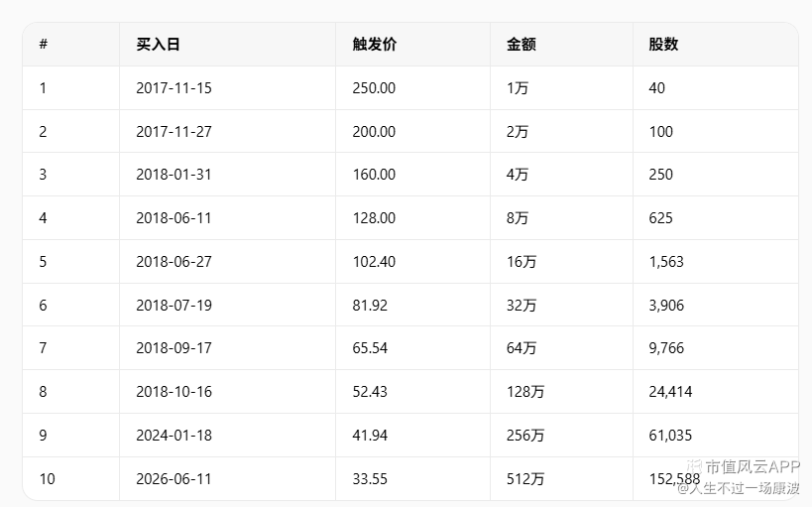Click the 金额 column header
The width and height of the screenshot is (812, 507).
[521, 44]
